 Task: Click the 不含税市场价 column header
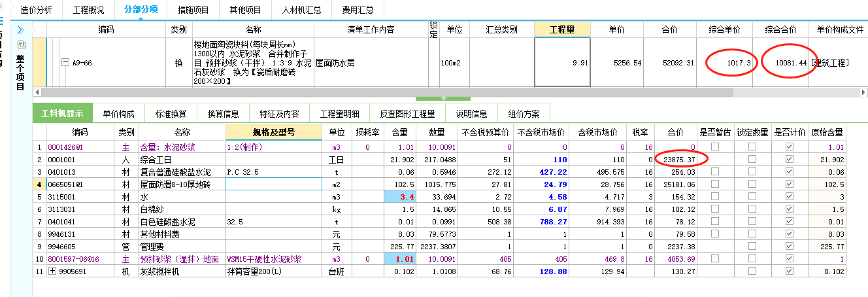pyautogui.click(x=540, y=132)
